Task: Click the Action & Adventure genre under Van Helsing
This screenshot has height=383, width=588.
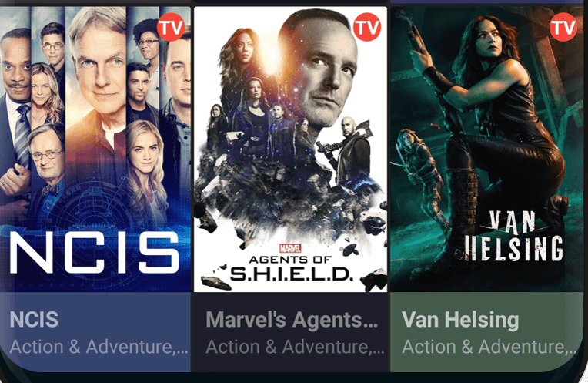Action: pyautogui.click(x=489, y=347)
